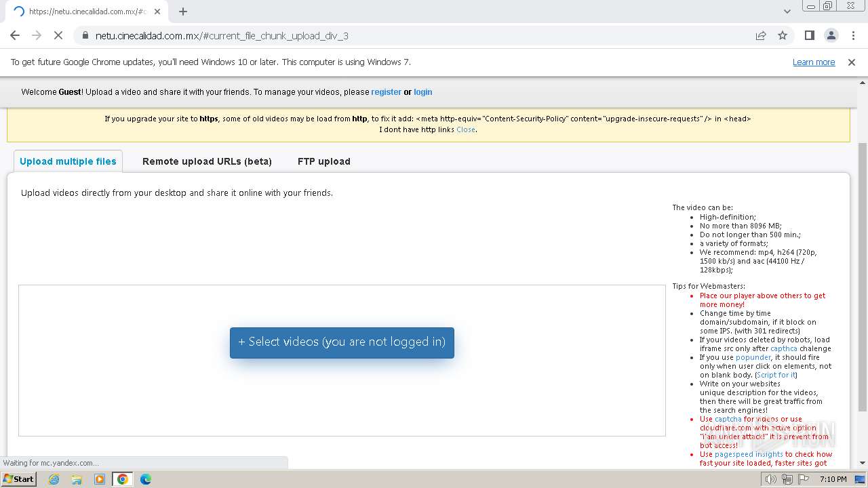Bookmark this page with the star icon
Screen dimensions: 868x488
tap(783, 35)
